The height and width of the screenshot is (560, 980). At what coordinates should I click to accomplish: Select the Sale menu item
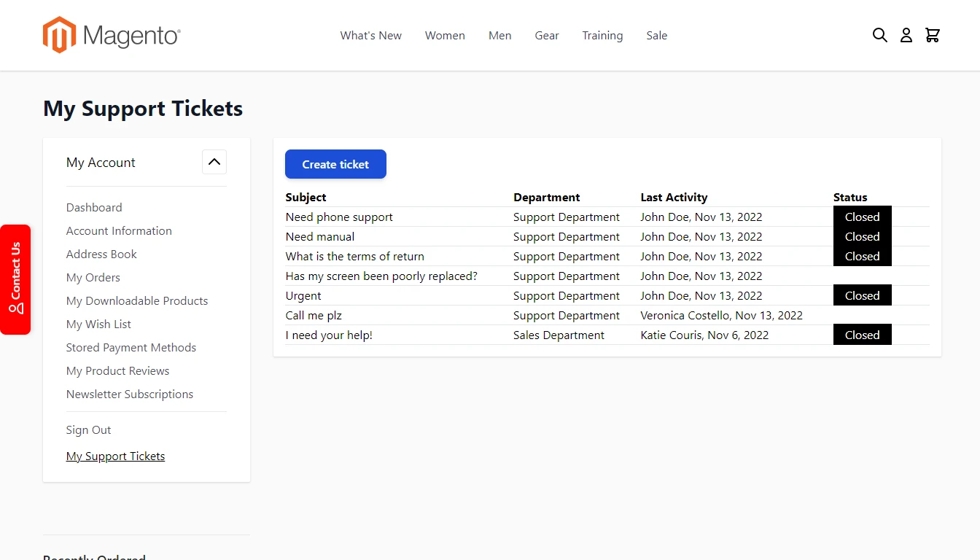(x=656, y=35)
